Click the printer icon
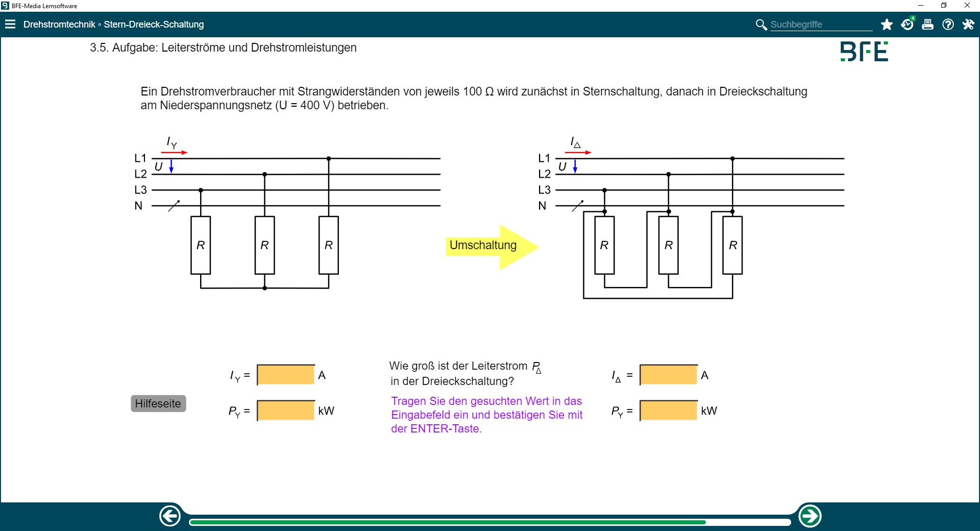The height and width of the screenshot is (531, 980). [927, 25]
